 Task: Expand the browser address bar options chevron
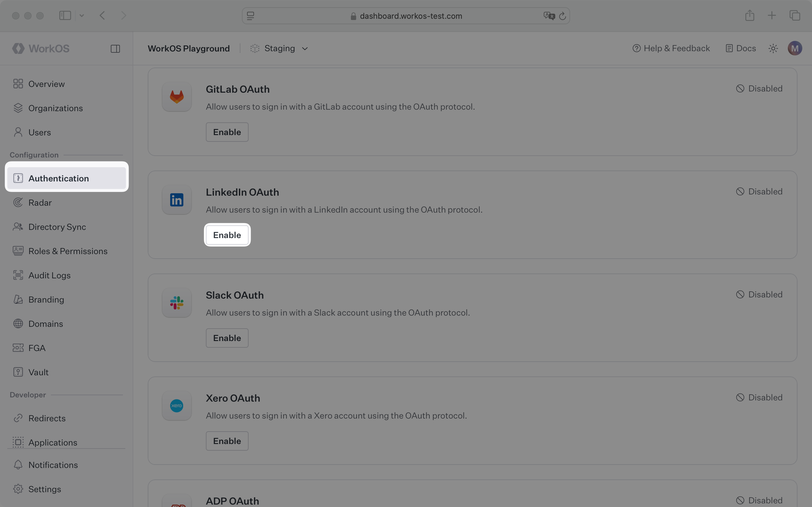tap(82, 15)
